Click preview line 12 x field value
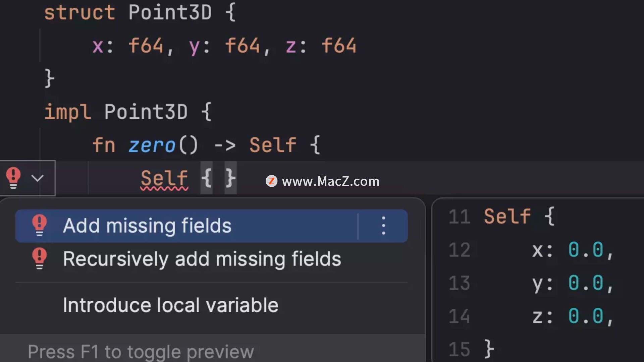The width and height of the screenshot is (644, 362). click(x=586, y=250)
